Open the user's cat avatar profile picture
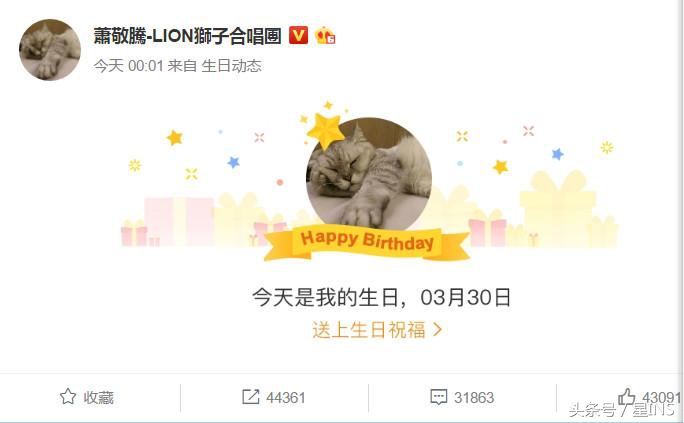Image resolution: width=684 pixels, height=423 pixels. point(50,50)
